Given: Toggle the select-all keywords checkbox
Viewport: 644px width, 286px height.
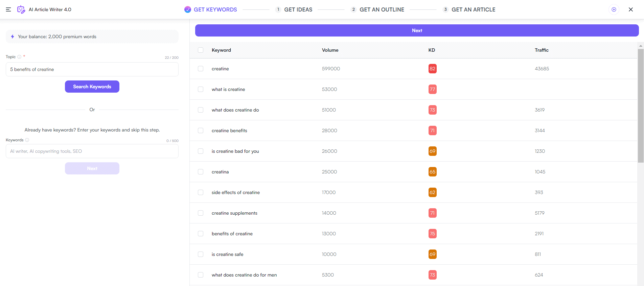Looking at the screenshot, I should [x=201, y=50].
